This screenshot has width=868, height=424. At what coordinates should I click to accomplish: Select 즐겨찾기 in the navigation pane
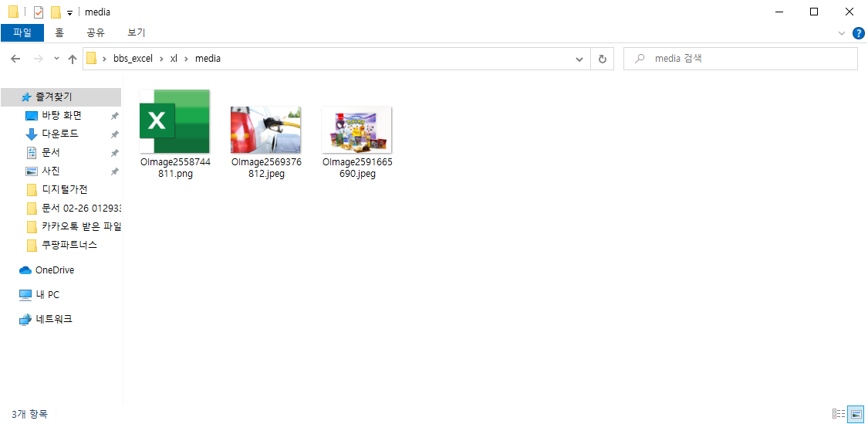tap(61, 97)
